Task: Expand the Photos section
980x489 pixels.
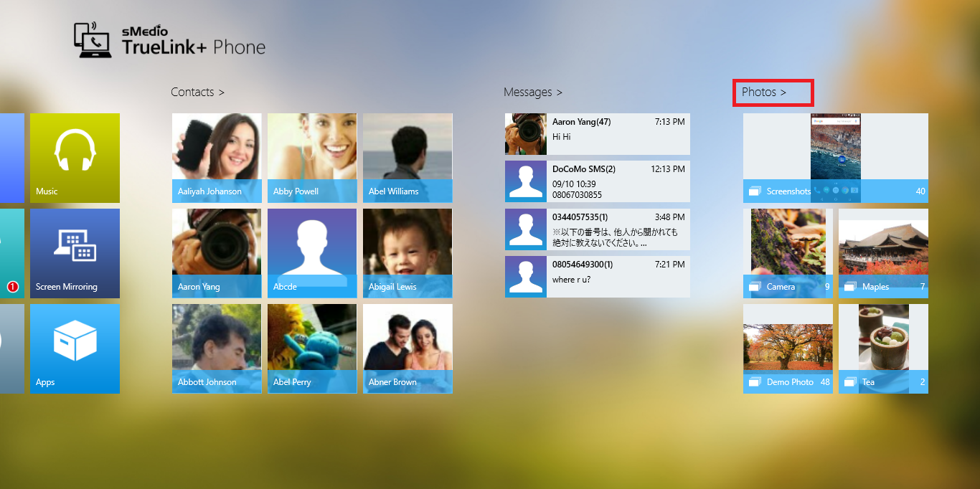Action: 764,92
